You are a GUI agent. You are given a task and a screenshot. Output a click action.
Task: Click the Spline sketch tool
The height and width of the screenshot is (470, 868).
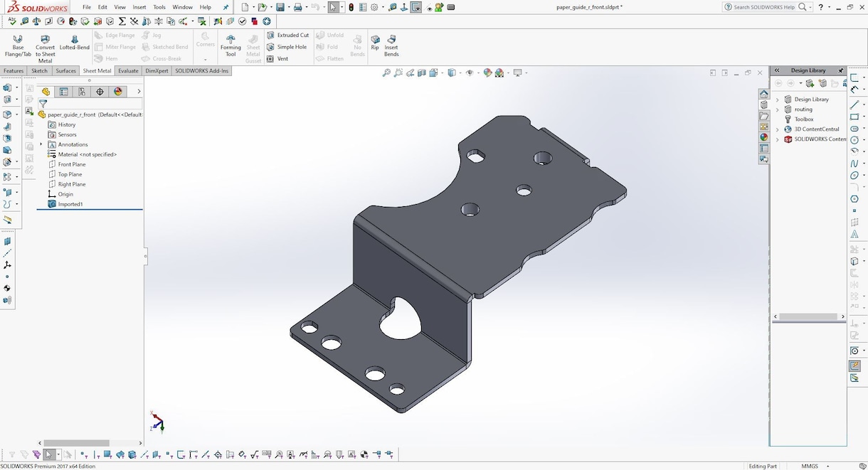[854, 164]
